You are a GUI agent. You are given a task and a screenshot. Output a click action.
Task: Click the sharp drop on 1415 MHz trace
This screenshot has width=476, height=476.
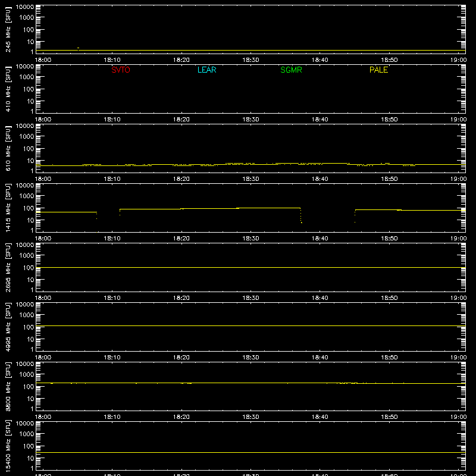301,215
